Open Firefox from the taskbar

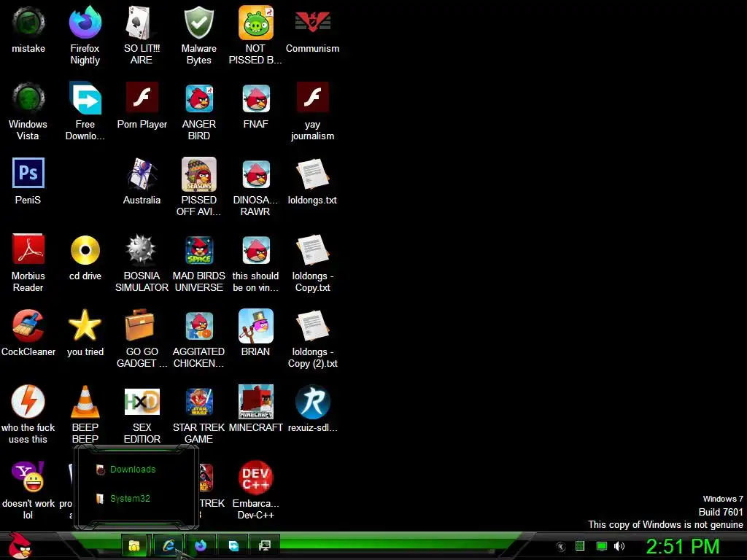(201, 545)
